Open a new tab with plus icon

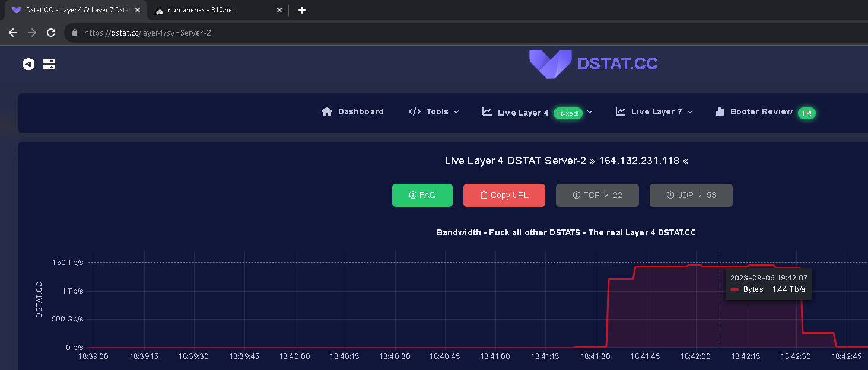[x=302, y=10]
